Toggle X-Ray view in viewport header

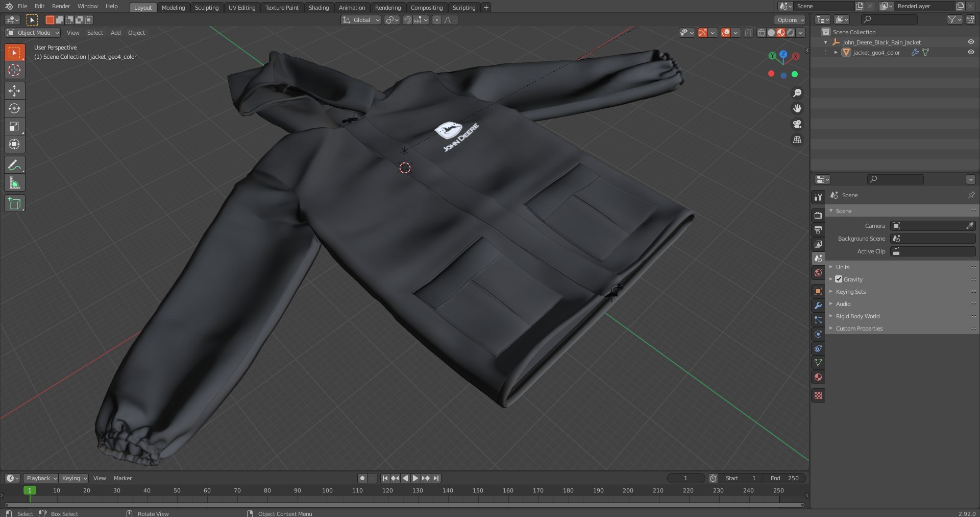tap(748, 33)
